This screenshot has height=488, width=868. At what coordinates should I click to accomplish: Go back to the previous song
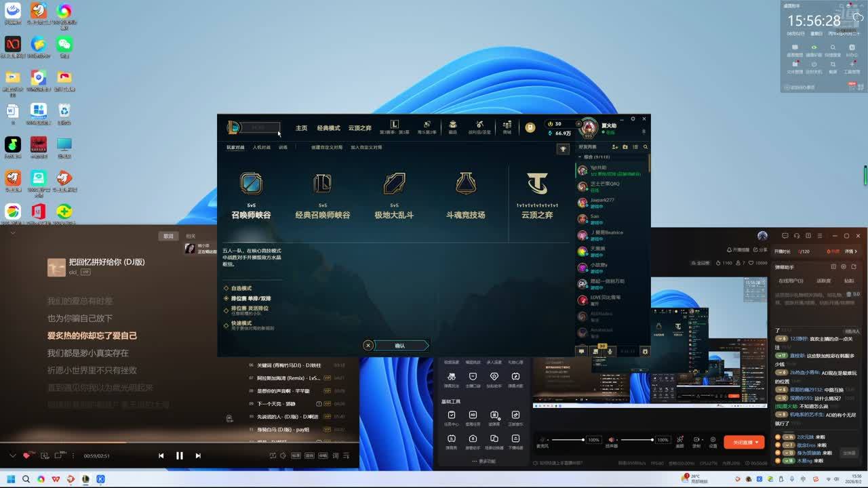(x=161, y=455)
